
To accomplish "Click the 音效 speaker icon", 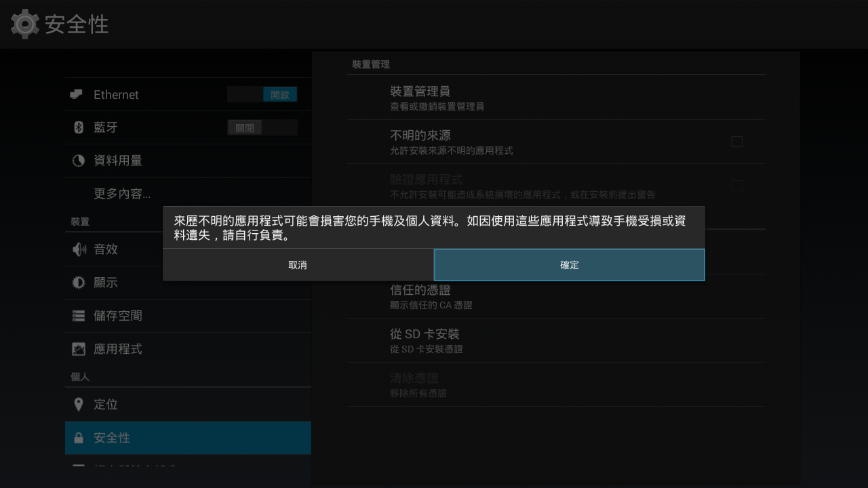I will point(79,249).
